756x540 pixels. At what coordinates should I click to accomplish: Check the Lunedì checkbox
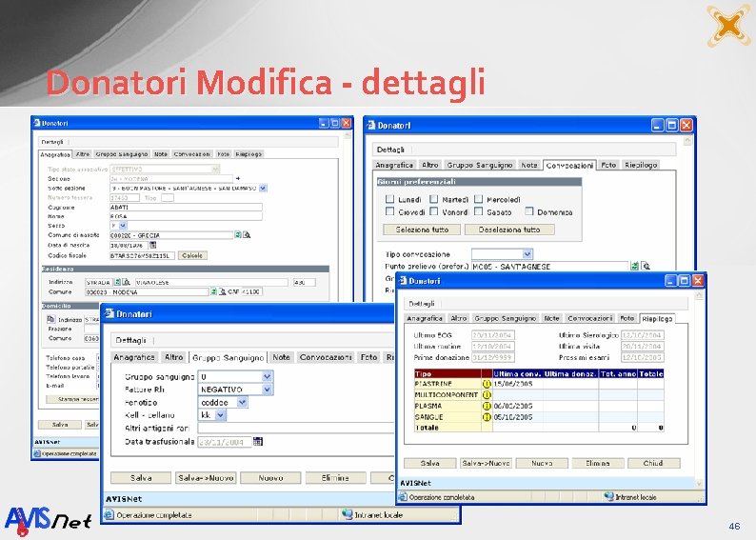[389, 199]
